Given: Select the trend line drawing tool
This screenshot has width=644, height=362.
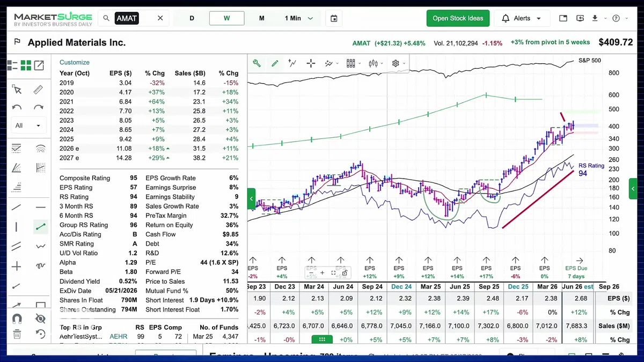Looking at the screenshot, I should [41, 227].
